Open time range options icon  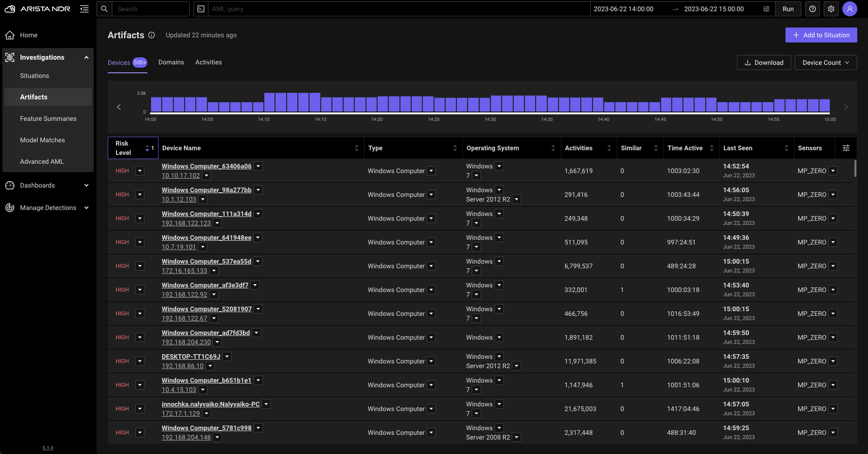[x=766, y=9]
